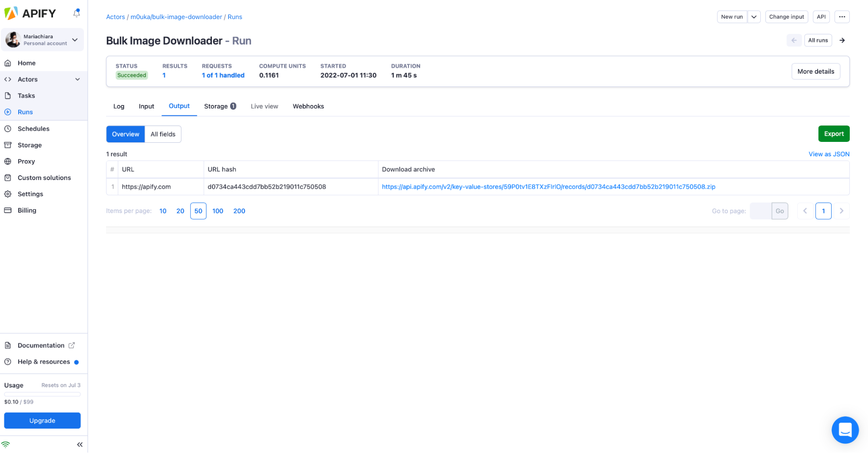The height and width of the screenshot is (453, 868).
Task: Expand the Mariachiara account switcher chevron
Action: coord(75,40)
